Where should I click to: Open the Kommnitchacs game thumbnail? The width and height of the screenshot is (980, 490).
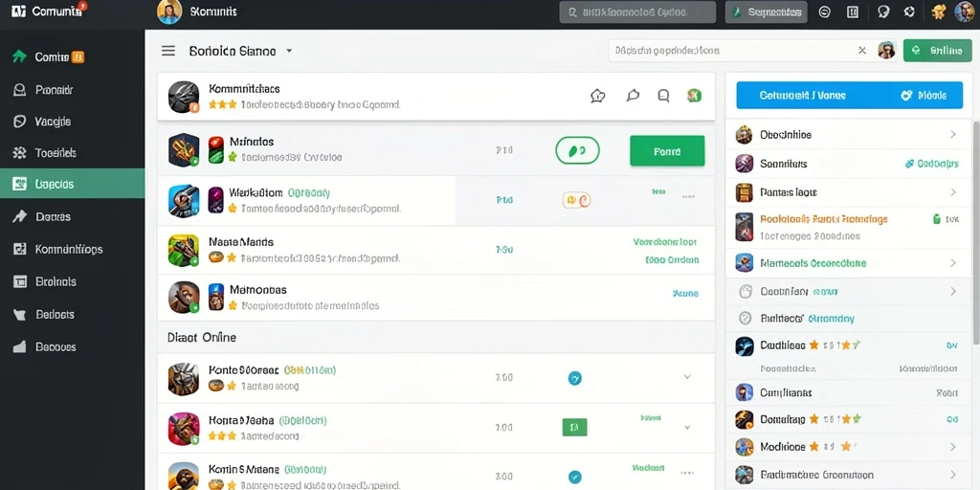point(184,97)
